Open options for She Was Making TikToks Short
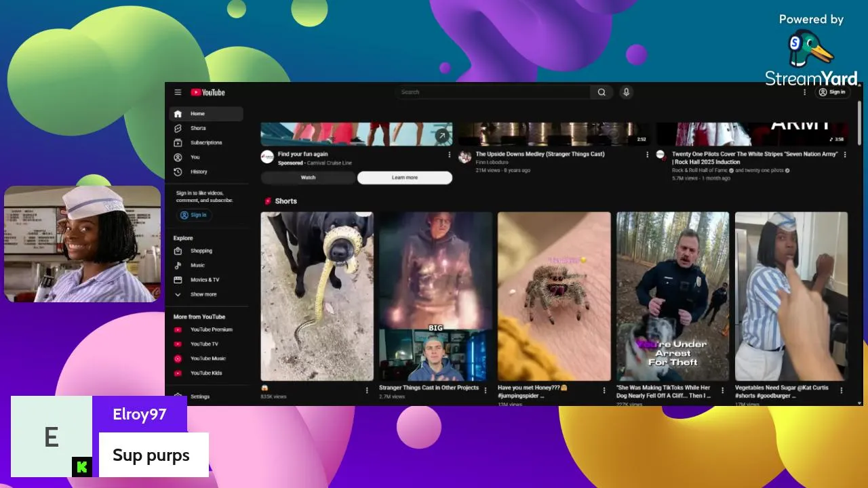The height and width of the screenshot is (488, 868). pos(723,390)
